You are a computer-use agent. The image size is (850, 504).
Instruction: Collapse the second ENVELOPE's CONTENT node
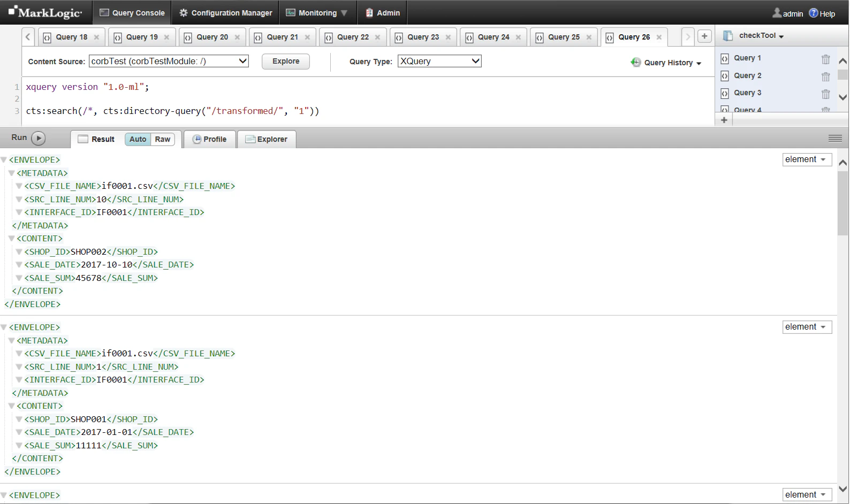[x=11, y=406]
